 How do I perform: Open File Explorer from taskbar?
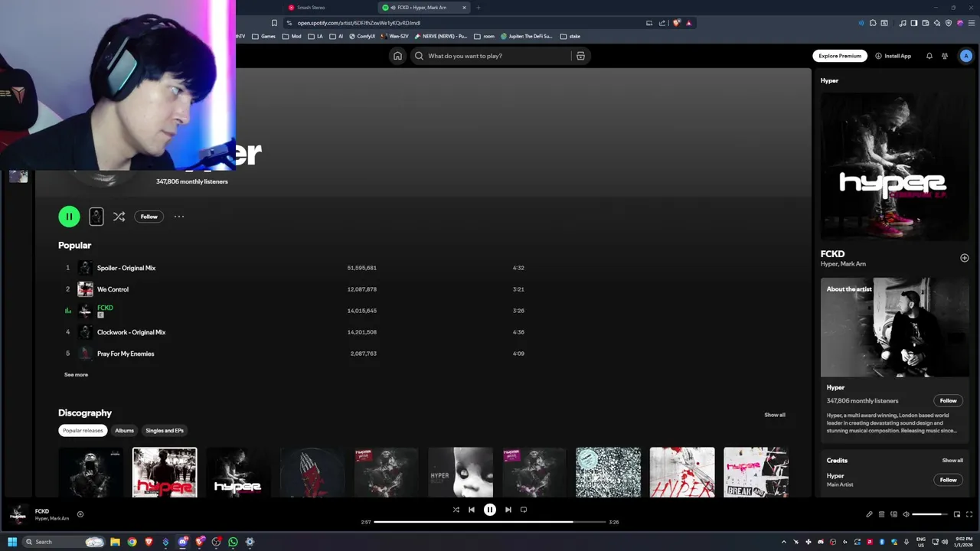tap(115, 542)
